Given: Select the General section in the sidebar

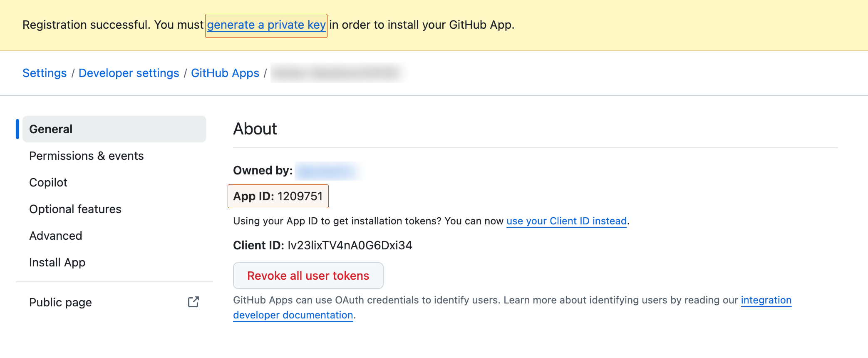Looking at the screenshot, I should 50,129.
